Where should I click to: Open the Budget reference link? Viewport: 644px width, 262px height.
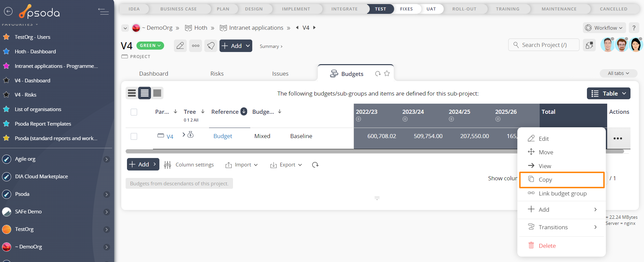click(x=223, y=136)
